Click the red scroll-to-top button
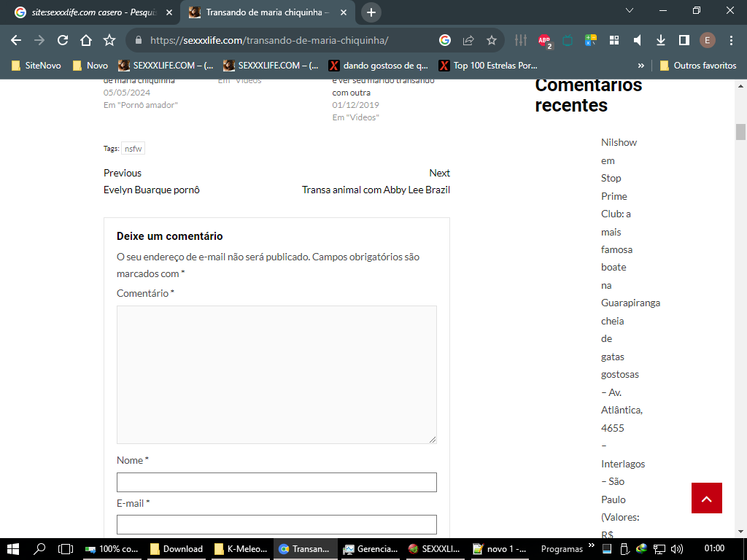The height and width of the screenshot is (560, 747). pos(706,498)
